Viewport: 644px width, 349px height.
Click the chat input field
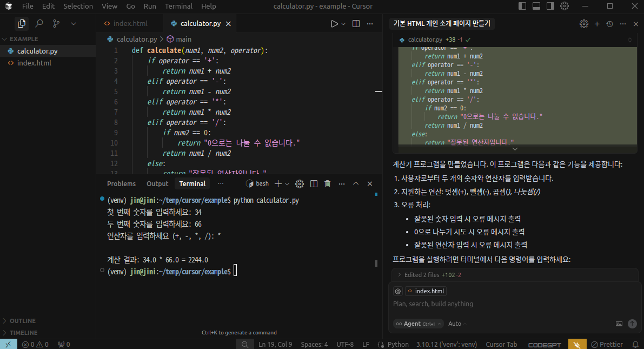(x=508, y=304)
